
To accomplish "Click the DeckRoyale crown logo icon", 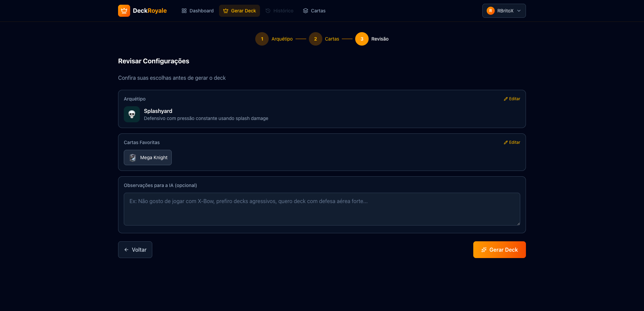I will (x=124, y=11).
